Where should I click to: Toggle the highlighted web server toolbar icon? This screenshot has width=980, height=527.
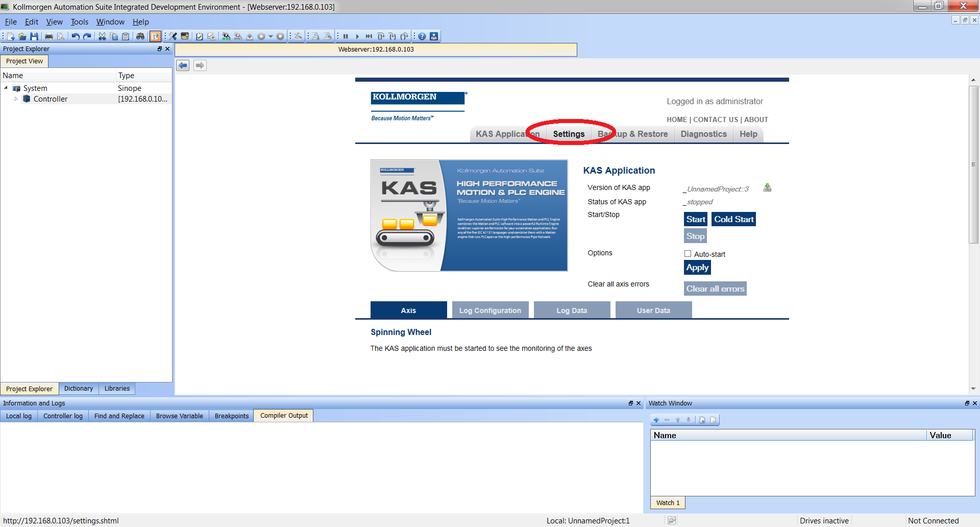coord(155,36)
